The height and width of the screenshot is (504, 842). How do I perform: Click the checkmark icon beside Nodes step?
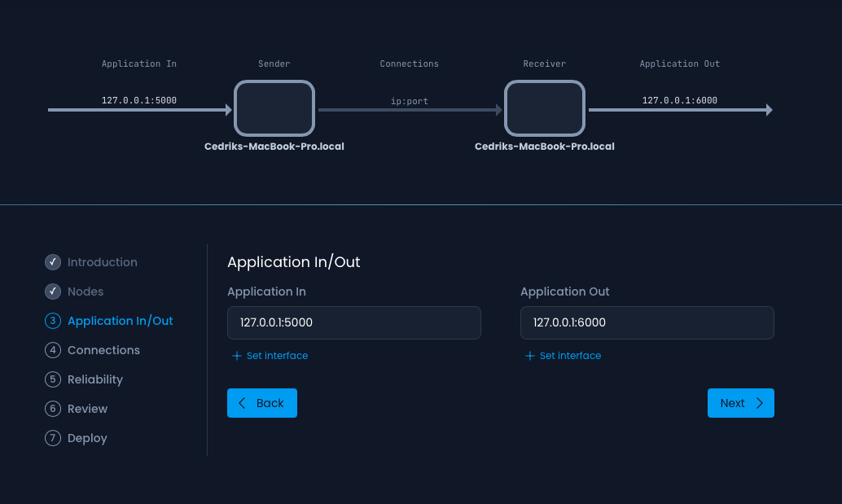click(x=53, y=291)
